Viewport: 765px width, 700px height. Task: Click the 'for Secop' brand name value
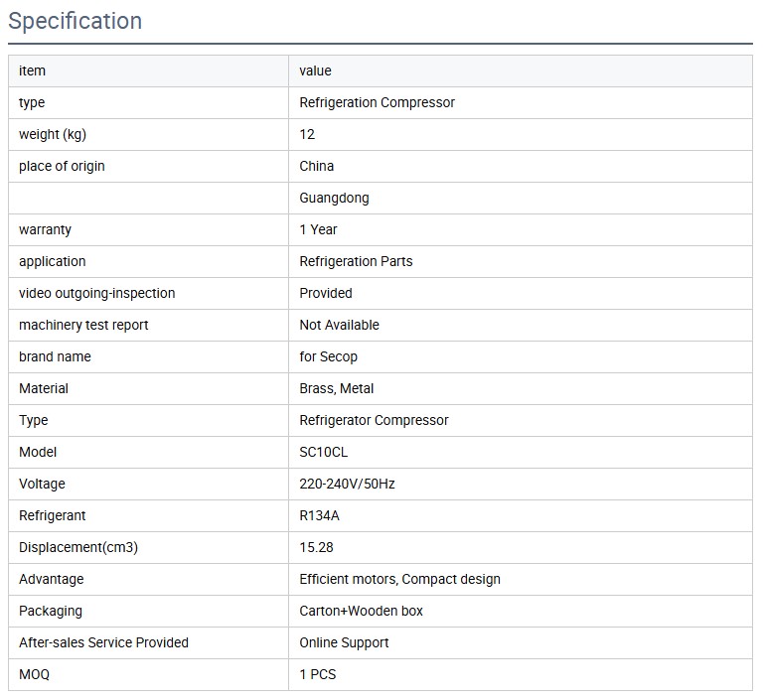[x=328, y=356]
